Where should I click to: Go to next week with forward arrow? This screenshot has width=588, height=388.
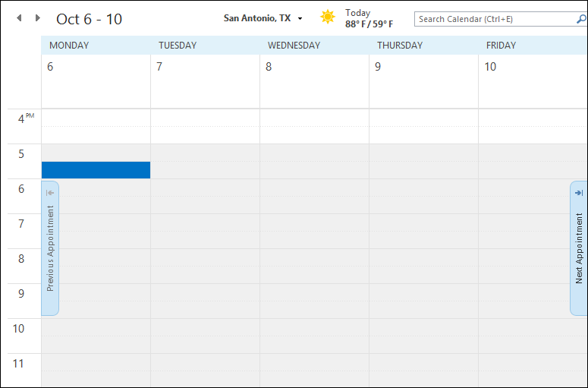click(x=38, y=18)
